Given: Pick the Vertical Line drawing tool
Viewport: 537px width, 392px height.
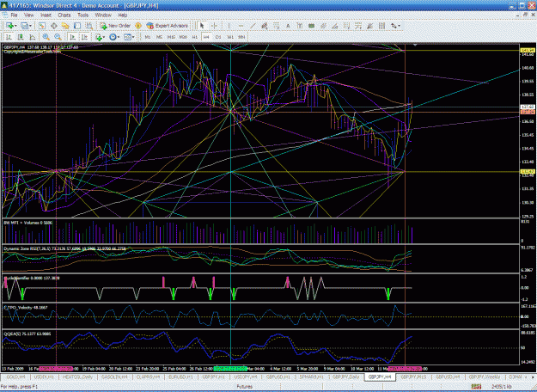Looking at the screenshot, I should 229,26.
